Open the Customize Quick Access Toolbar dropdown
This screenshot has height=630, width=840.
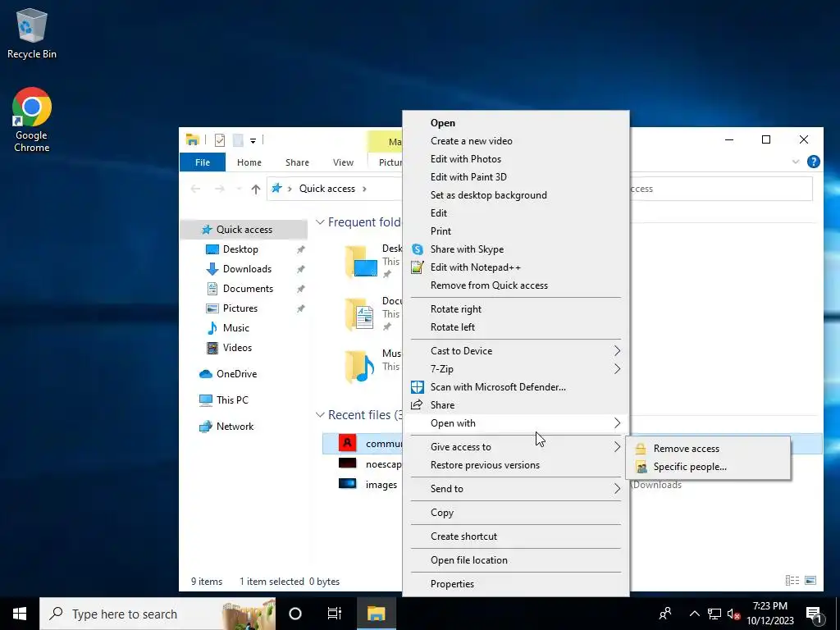pos(253,141)
